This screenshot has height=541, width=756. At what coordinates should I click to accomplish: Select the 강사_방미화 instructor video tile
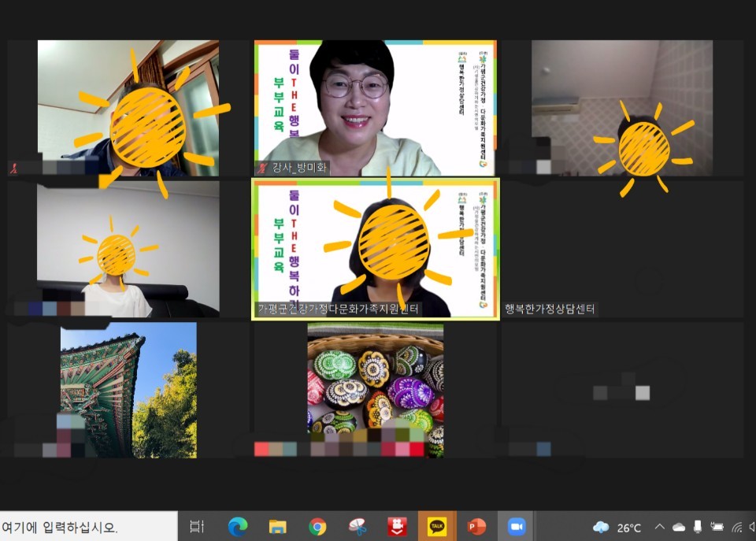pos(375,108)
